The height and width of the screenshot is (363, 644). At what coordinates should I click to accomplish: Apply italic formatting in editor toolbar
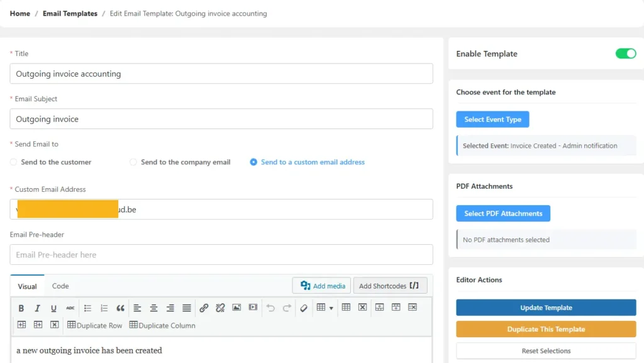38,308
